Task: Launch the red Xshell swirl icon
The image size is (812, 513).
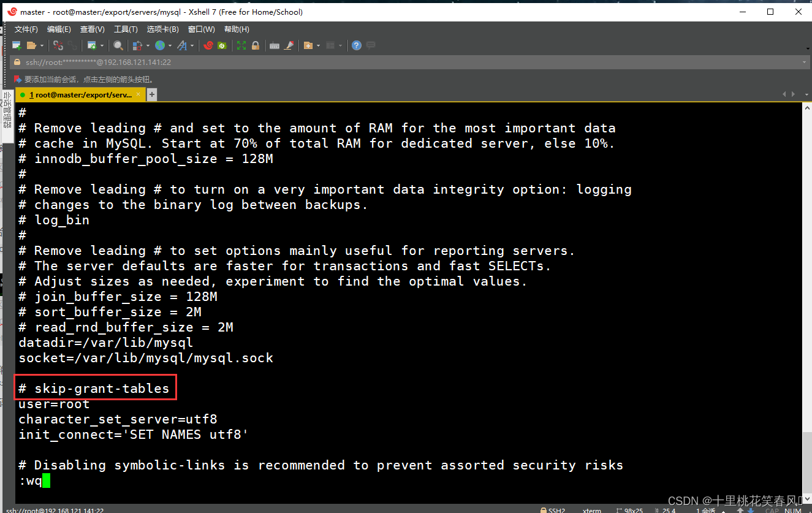Action: pyautogui.click(x=208, y=45)
